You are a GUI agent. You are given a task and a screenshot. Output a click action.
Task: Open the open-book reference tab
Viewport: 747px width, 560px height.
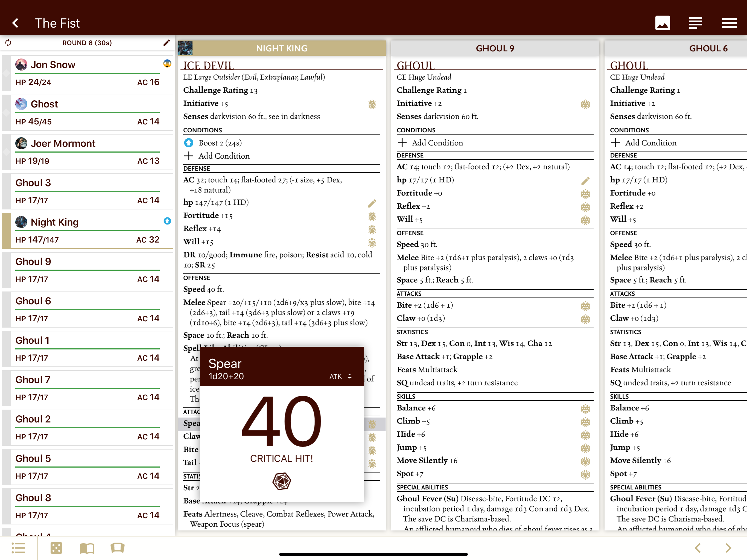tap(87, 548)
